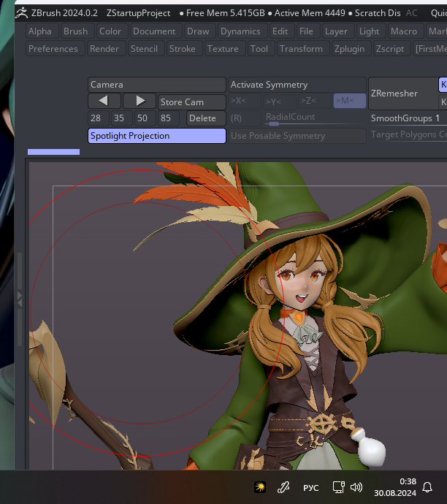The height and width of the screenshot is (504, 447).
Task: Open the Brush menu
Action: (x=76, y=31)
